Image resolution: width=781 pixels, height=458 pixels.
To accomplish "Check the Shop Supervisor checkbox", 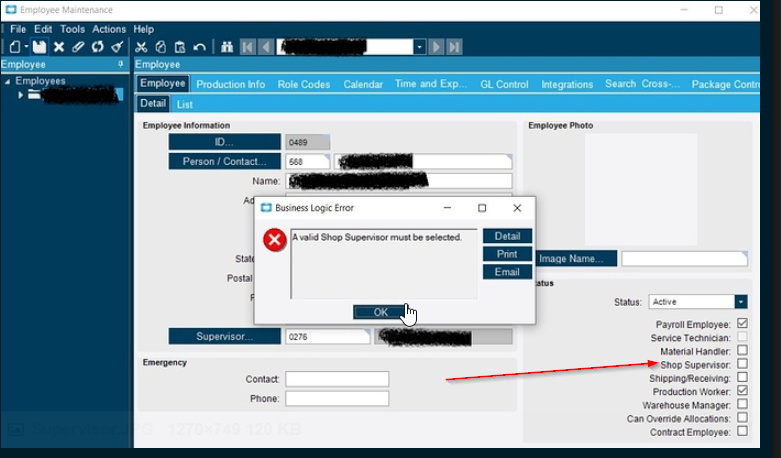I will 742,364.
